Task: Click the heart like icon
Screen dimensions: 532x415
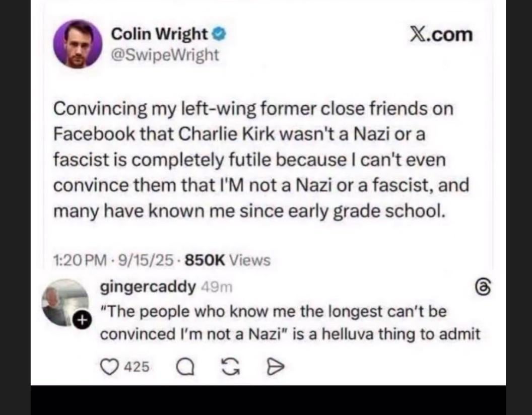Action: click(x=109, y=367)
